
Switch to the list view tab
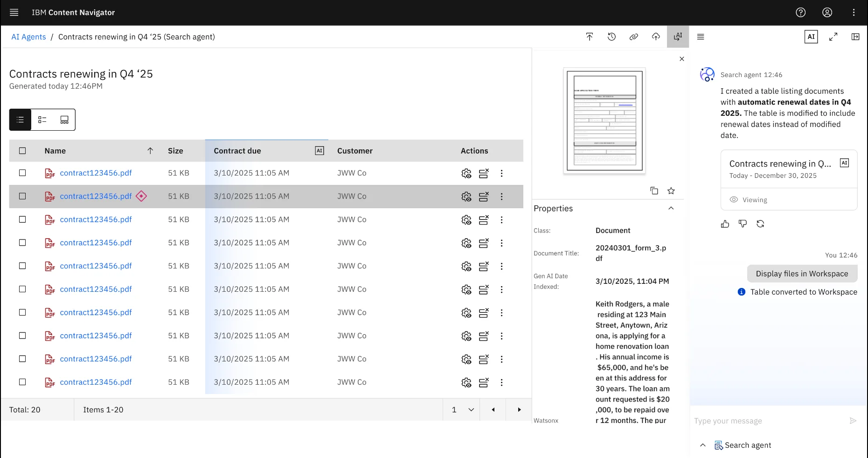coord(20,120)
